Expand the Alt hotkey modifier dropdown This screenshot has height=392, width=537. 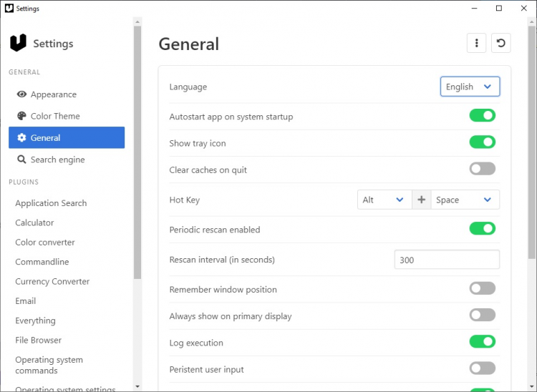384,200
